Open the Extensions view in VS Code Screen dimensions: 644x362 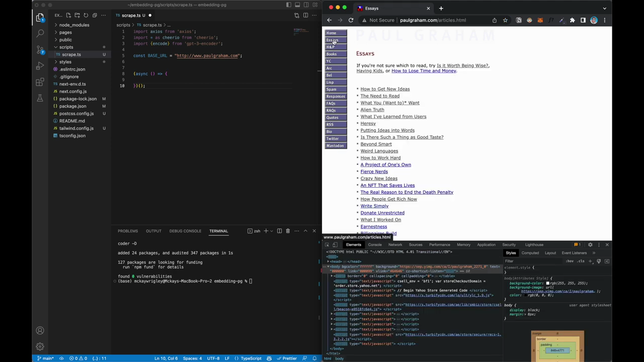[40, 82]
